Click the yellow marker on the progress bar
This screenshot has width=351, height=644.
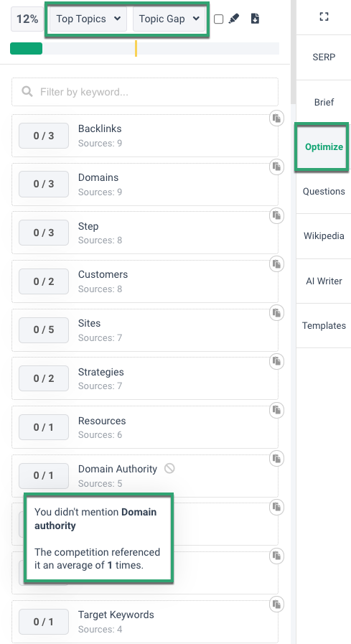coord(136,49)
